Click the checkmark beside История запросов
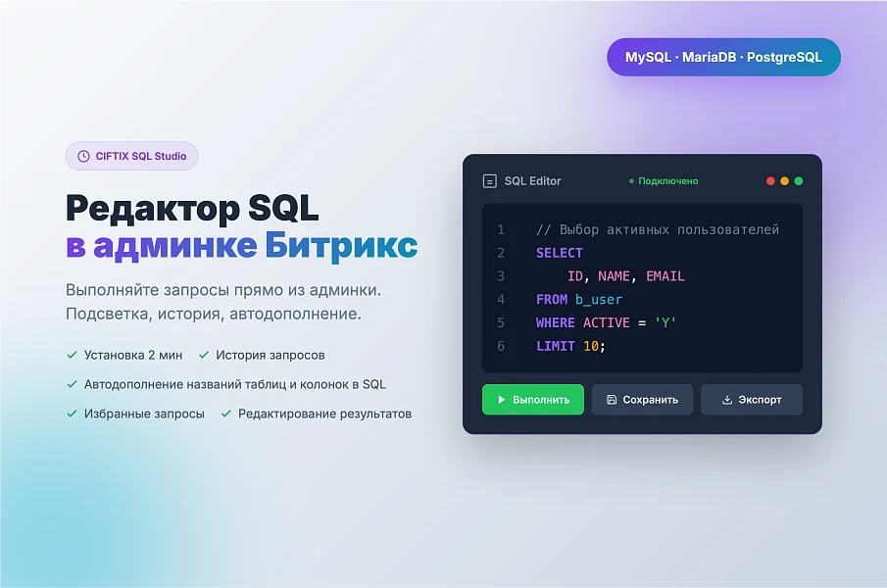This screenshot has width=887, height=588. (x=204, y=355)
